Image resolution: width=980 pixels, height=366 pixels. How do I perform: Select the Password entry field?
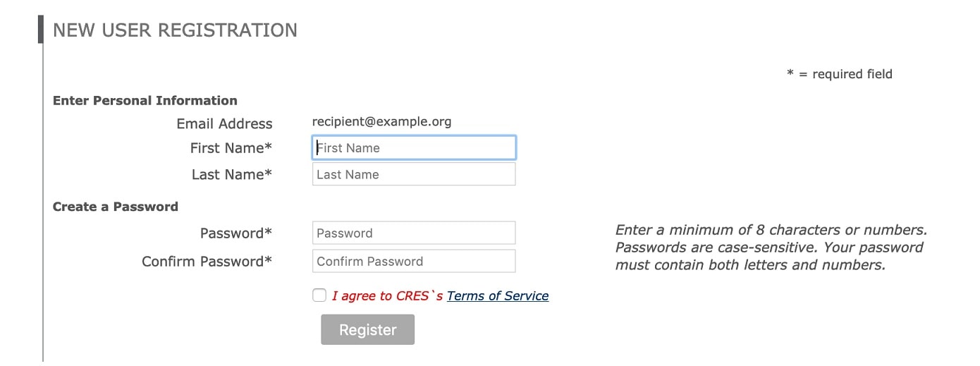[x=413, y=233]
